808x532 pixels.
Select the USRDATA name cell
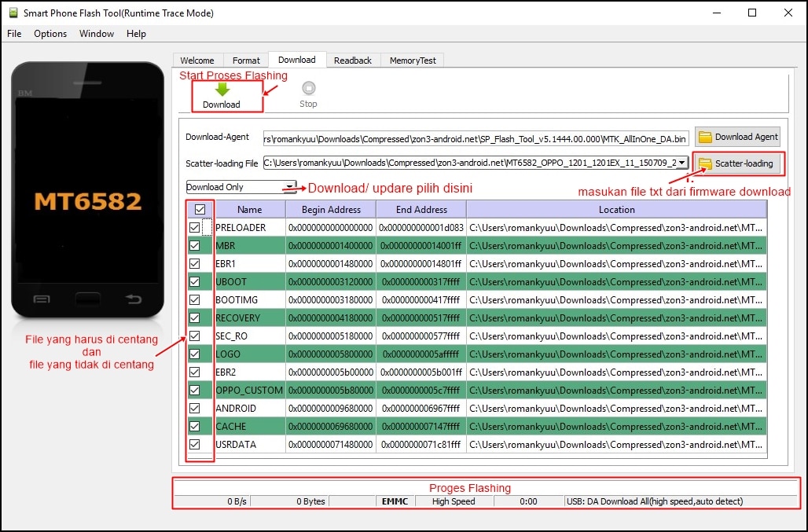coord(250,445)
